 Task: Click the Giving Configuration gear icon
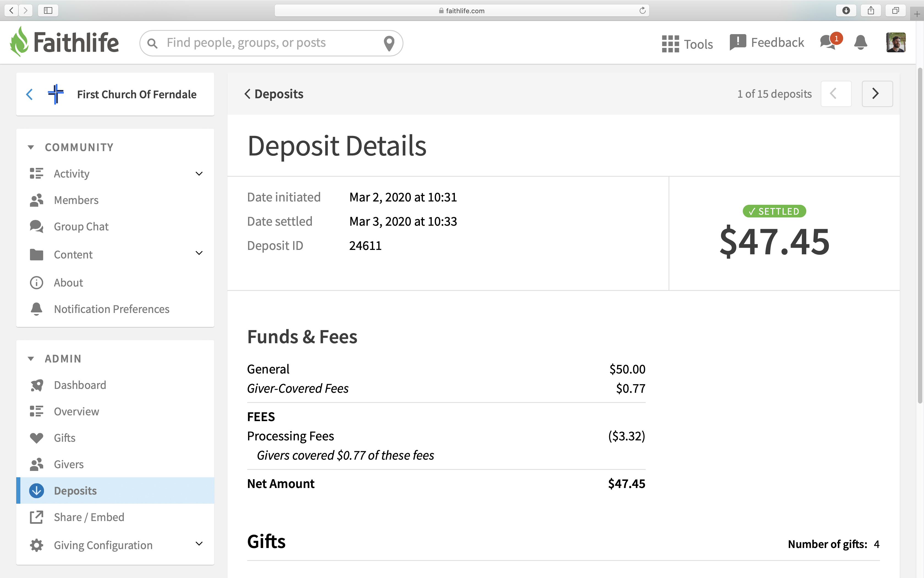(x=36, y=545)
